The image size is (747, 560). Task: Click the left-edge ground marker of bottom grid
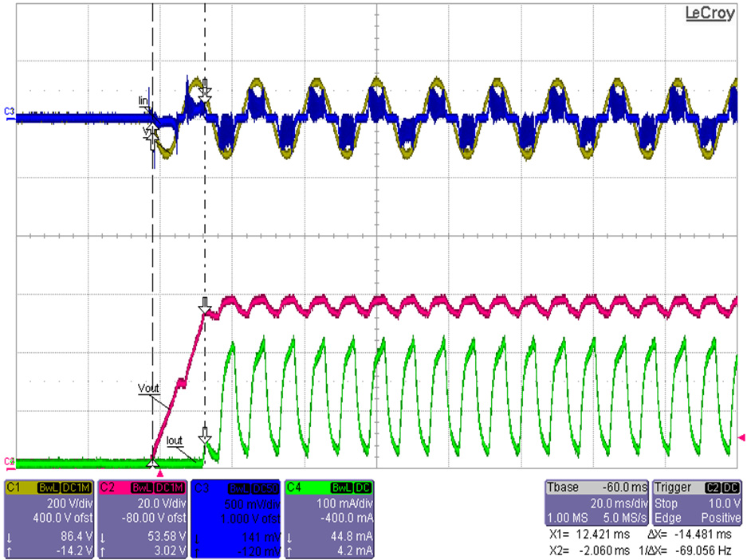point(9,461)
